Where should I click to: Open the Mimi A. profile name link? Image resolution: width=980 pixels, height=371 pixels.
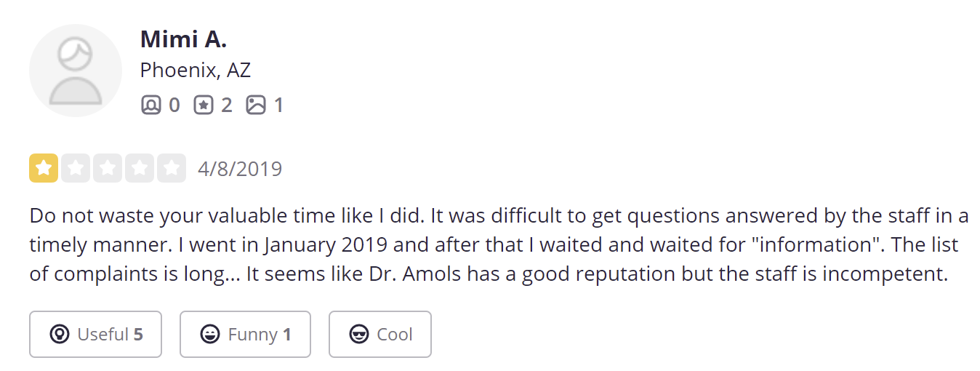point(183,39)
